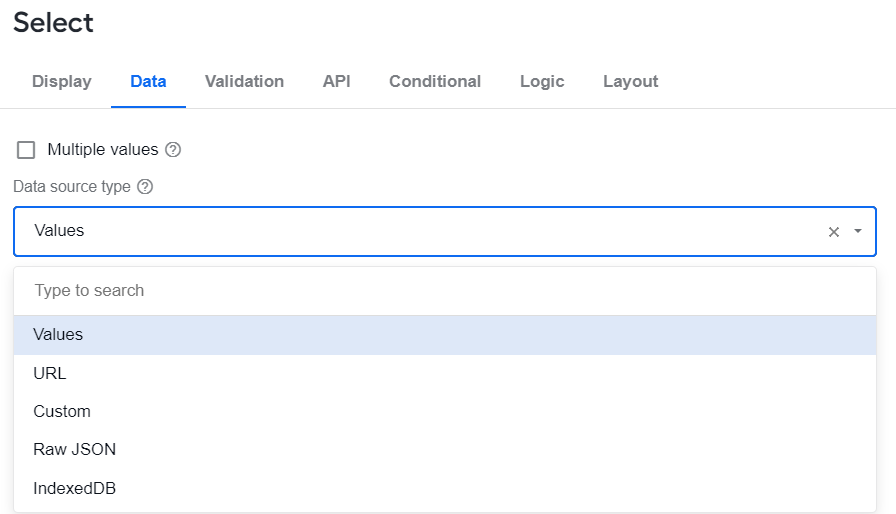Screen dimensions: 896x514
Task: Enable the Multiple values checkbox
Action: [x=26, y=150]
